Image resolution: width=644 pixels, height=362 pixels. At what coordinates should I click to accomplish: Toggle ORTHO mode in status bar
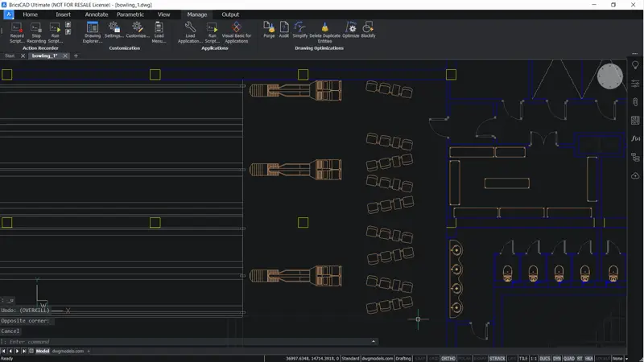[x=448, y=358]
